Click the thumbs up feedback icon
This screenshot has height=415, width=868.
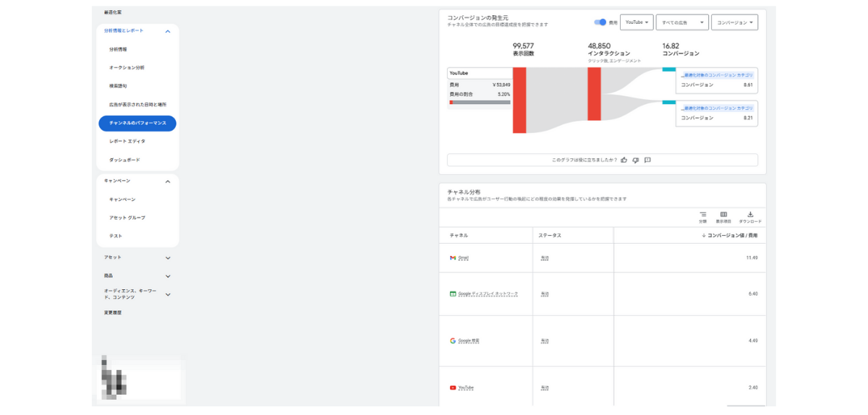coord(624,160)
